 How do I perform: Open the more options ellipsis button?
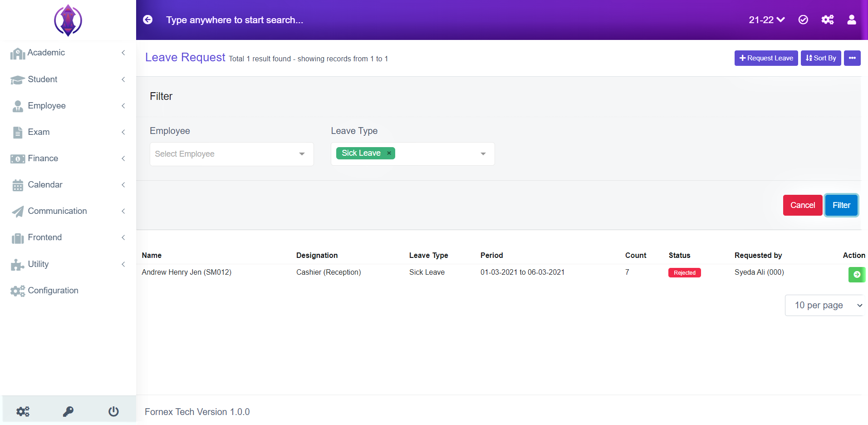(x=852, y=58)
